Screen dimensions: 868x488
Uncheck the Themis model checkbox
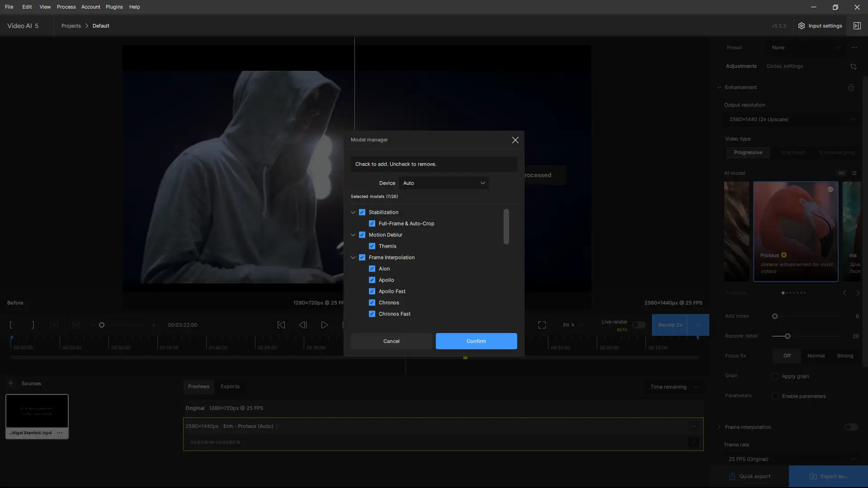coord(372,246)
